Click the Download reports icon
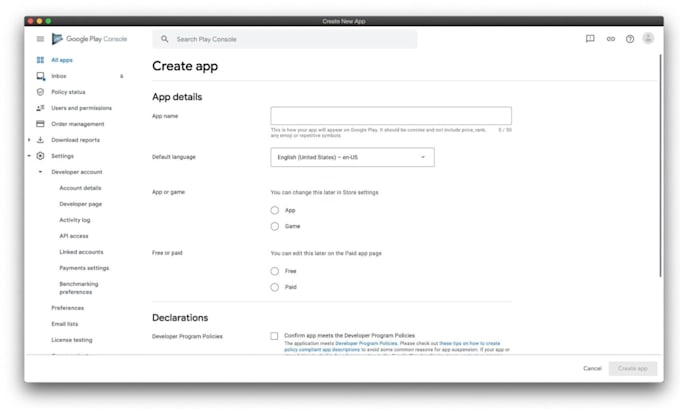Viewport: 680px width, 409px height. pyautogui.click(x=40, y=140)
